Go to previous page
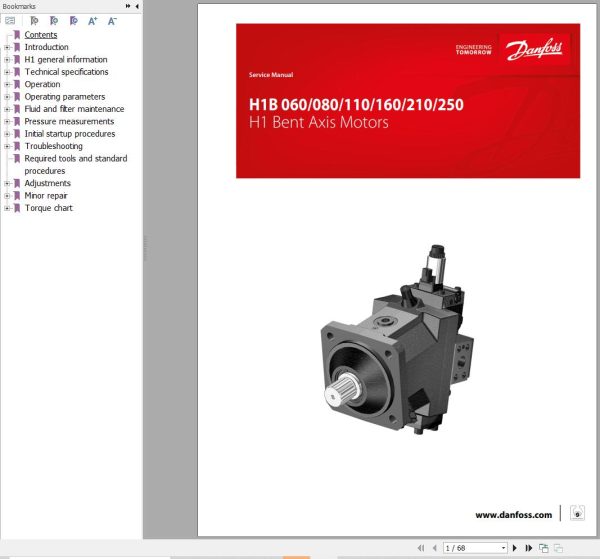Screen dimensions: 600x559 (435, 548)
